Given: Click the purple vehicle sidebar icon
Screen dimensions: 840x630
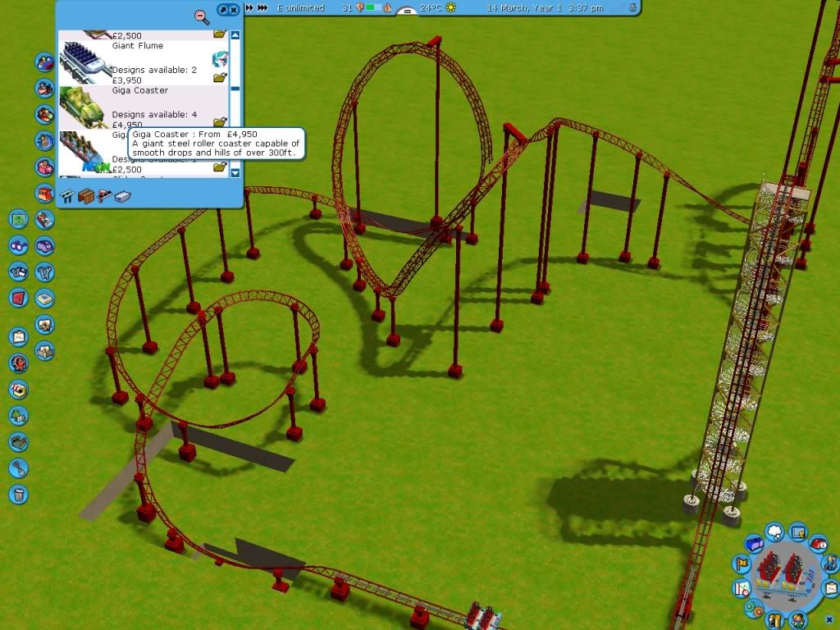Looking at the screenshot, I should (45, 246).
